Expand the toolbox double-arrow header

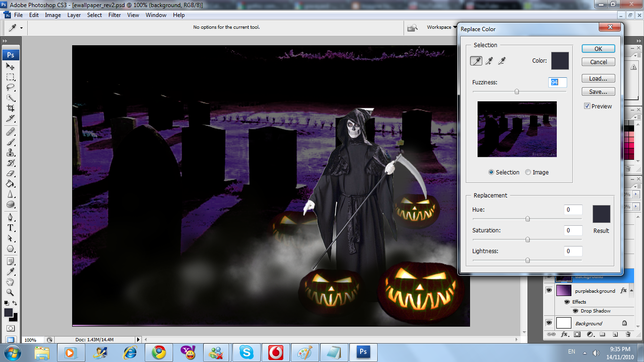(5, 41)
